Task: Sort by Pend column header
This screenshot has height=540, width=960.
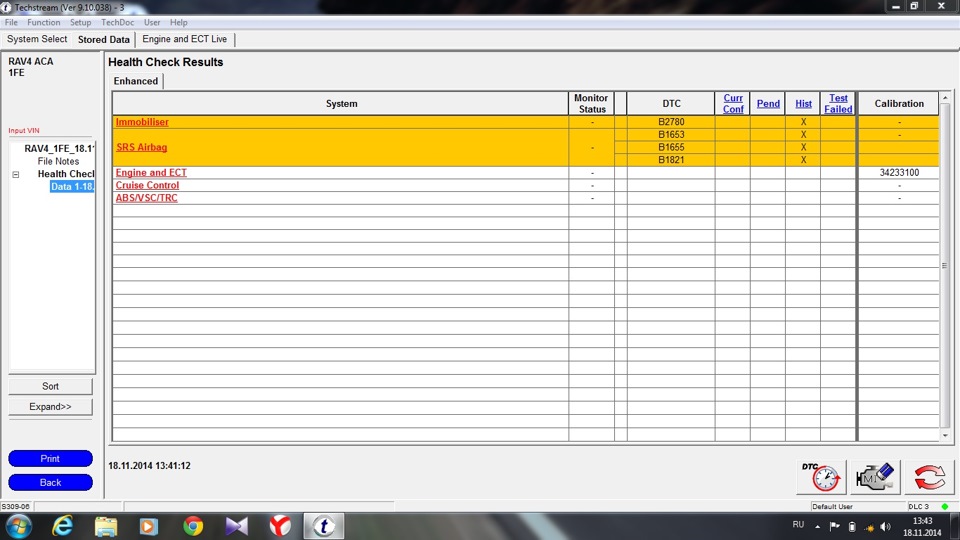Action: click(768, 103)
